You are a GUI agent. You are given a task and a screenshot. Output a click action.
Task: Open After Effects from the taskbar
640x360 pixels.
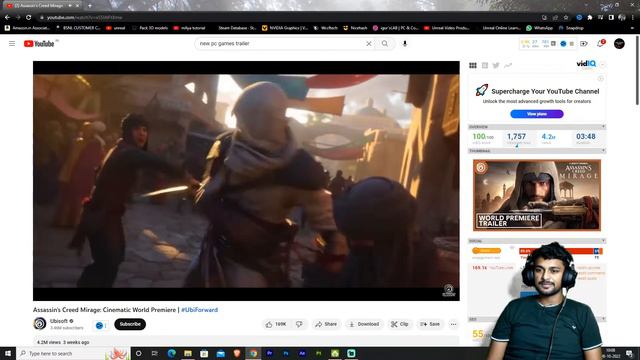click(x=302, y=353)
